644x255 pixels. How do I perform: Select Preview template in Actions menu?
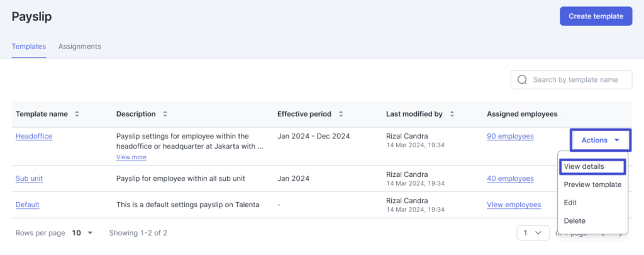592,184
